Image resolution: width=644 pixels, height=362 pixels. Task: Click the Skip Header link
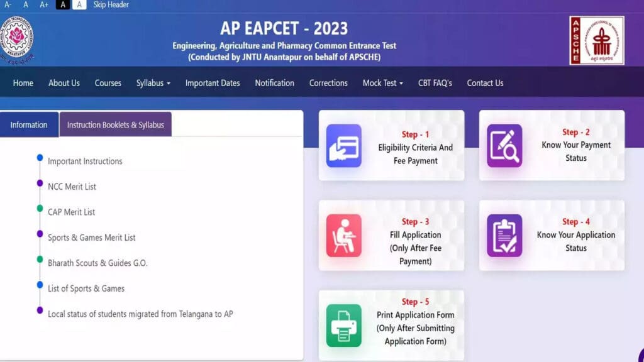pyautogui.click(x=111, y=4)
